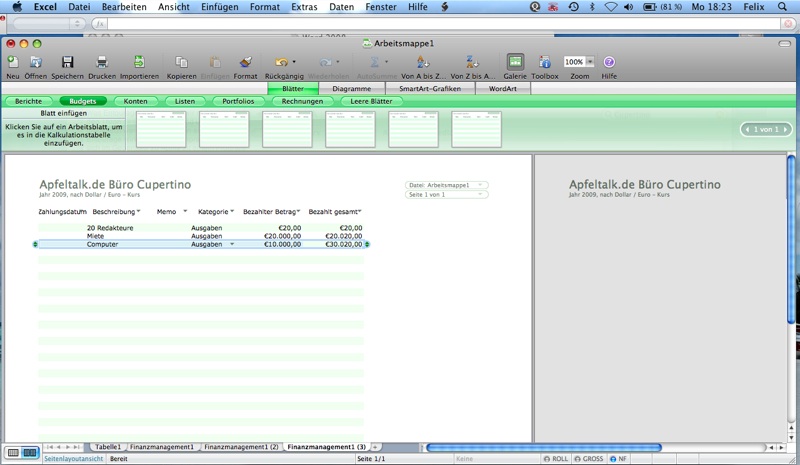Viewport: 800px width, 465px height.
Task: Undo with the Rückgängig icon
Action: coord(281,62)
